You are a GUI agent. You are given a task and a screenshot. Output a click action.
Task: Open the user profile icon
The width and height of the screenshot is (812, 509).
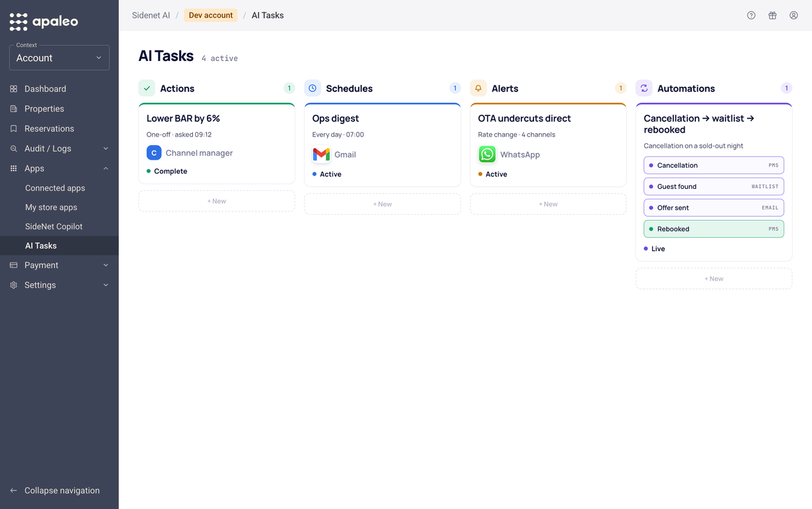click(793, 15)
